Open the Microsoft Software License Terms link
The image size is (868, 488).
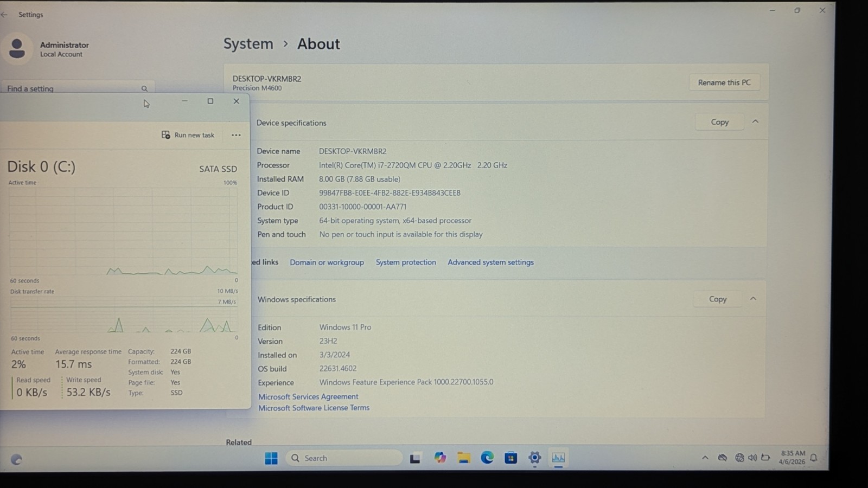pos(314,408)
